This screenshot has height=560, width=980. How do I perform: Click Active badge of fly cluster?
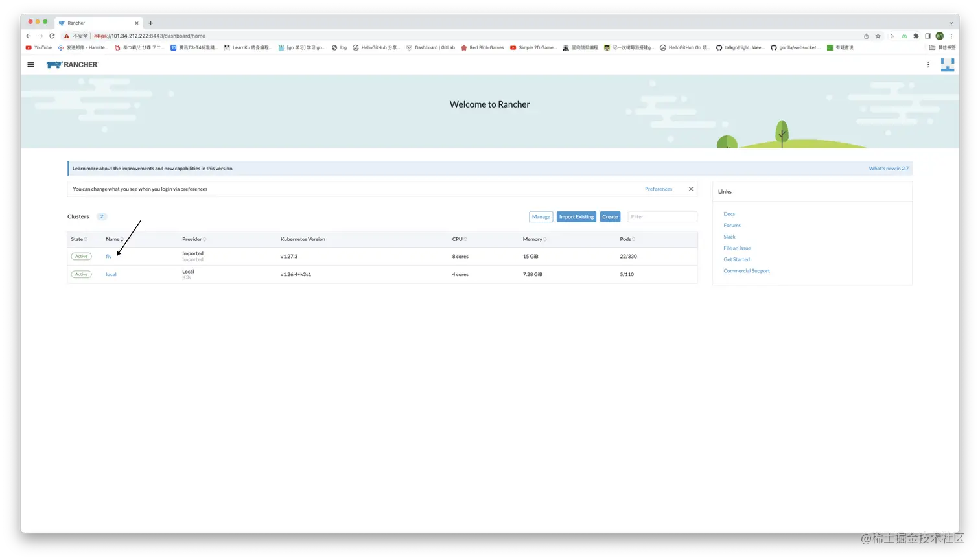81,257
